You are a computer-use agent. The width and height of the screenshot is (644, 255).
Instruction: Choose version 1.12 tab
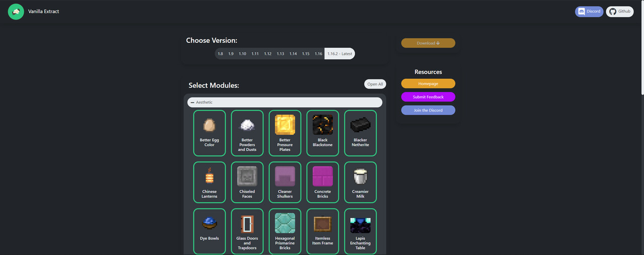point(268,54)
